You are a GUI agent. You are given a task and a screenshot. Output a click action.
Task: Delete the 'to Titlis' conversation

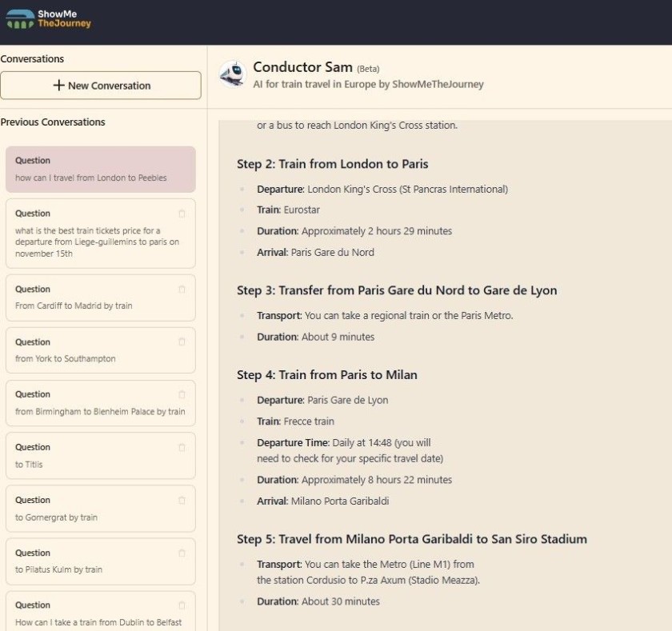click(182, 448)
